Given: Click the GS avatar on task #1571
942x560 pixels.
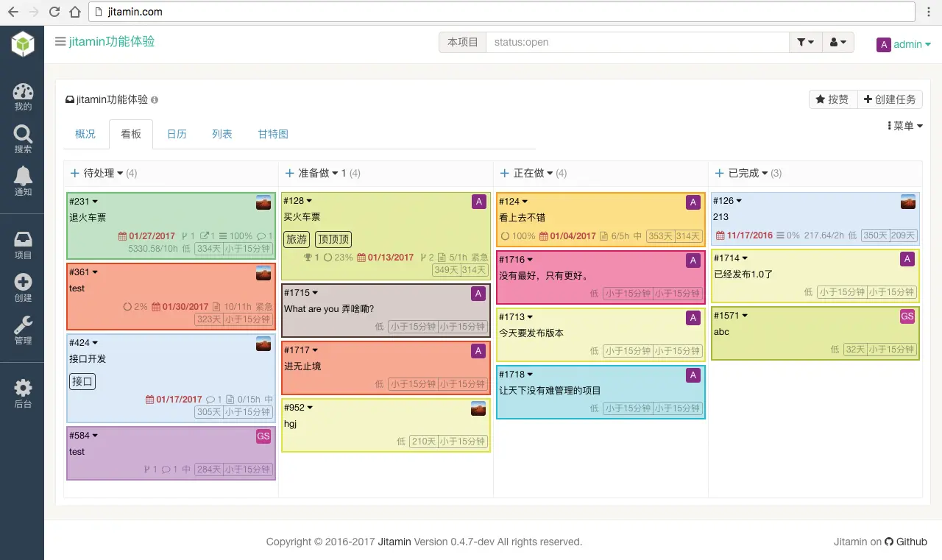Looking at the screenshot, I should coord(907,316).
